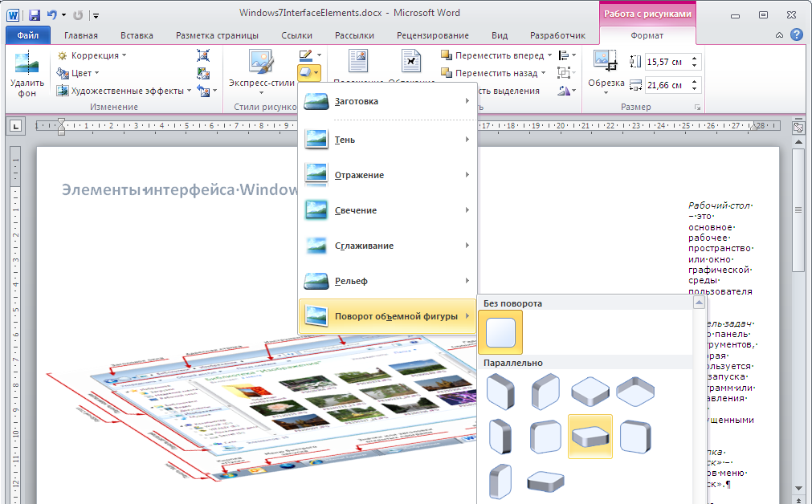
Task: Select the first preset under Параллельно
Action: [x=500, y=392]
